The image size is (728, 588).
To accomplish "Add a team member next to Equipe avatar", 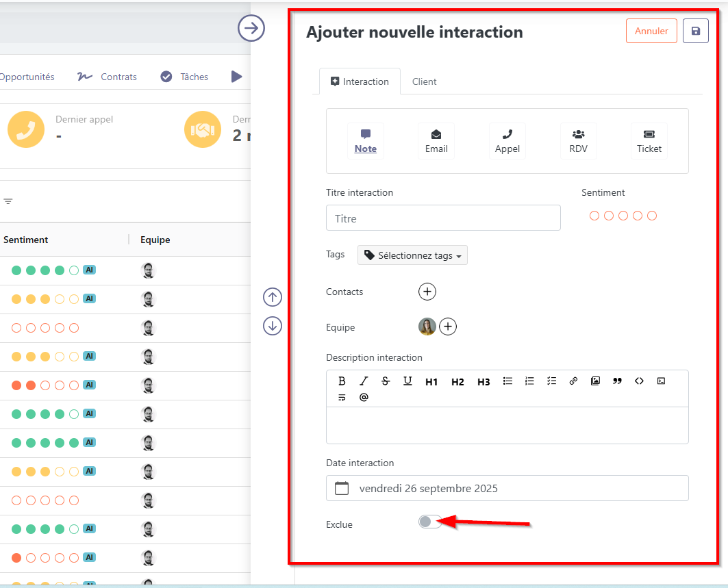I will pos(448,327).
